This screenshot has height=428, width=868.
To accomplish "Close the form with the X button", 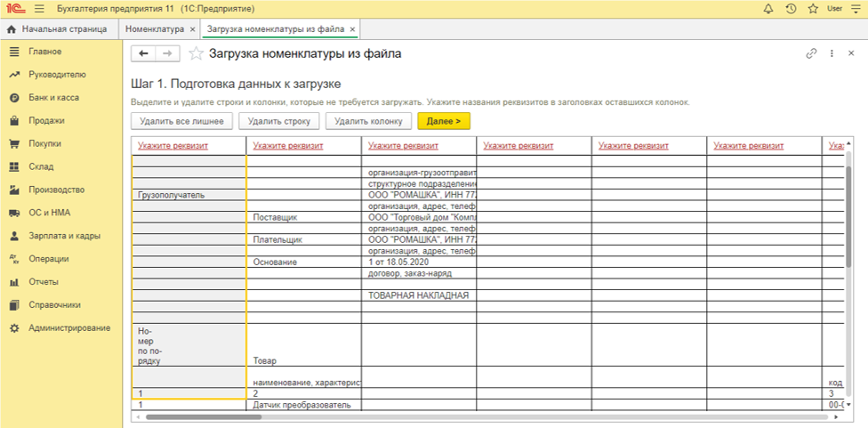I will coord(851,53).
